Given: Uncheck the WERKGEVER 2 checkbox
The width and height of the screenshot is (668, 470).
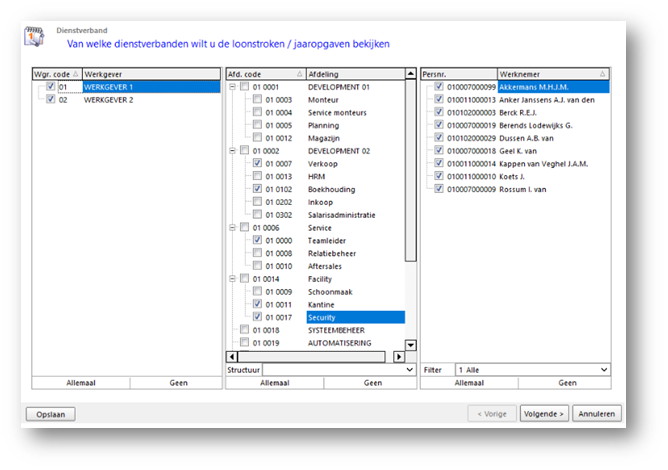Looking at the screenshot, I should (x=51, y=99).
